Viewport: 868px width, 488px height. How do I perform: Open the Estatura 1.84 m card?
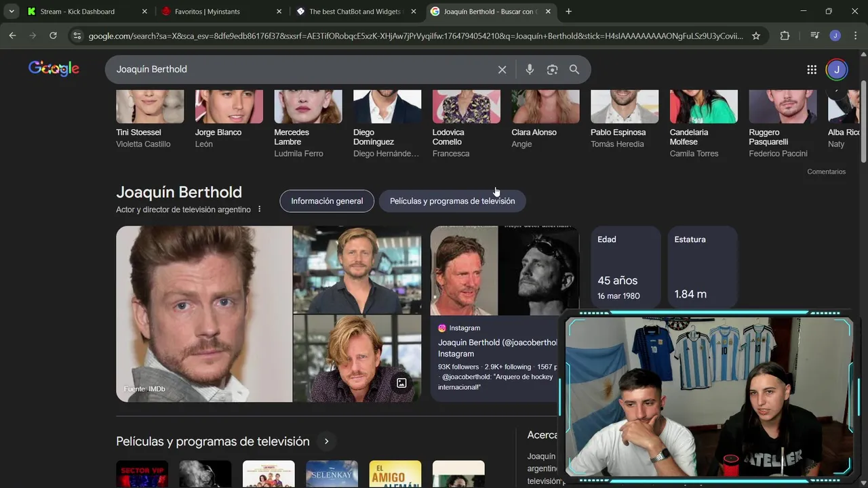(x=702, y=268)
